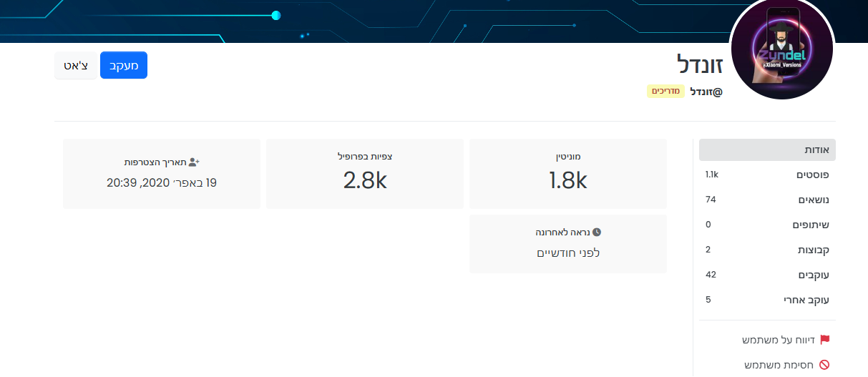Image resolution: width=868 pixels, height=377 pixels.
Task: Open the קבוצות groups section
Action: click(x=767, y=250)
